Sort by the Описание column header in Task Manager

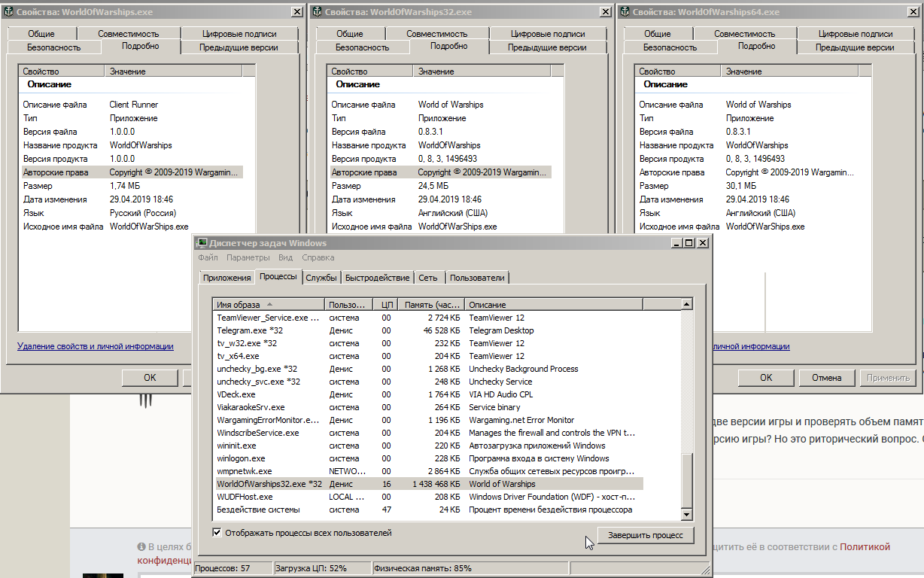[553, 305]
